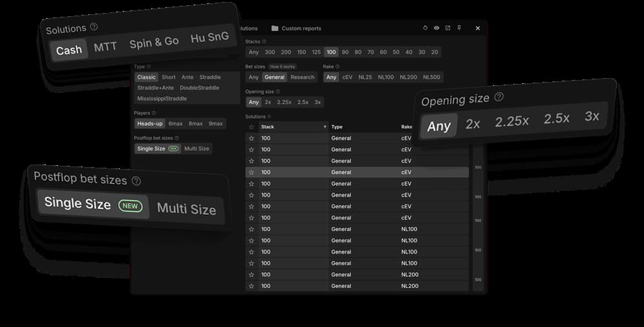Click the Type column header in table
Screen dimensions: 644x327
pyautogui.click(x=337, y=126)
